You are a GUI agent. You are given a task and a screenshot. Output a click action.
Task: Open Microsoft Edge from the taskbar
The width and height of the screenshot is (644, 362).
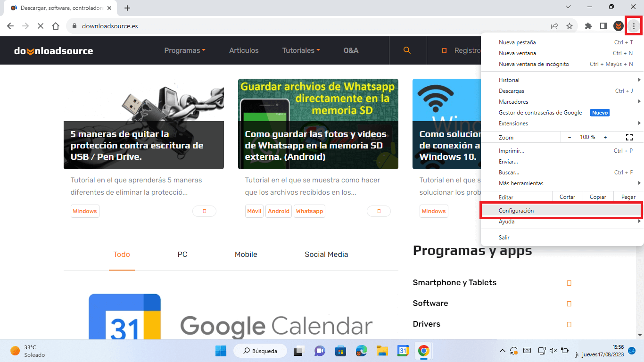click(x=361, y=351)
